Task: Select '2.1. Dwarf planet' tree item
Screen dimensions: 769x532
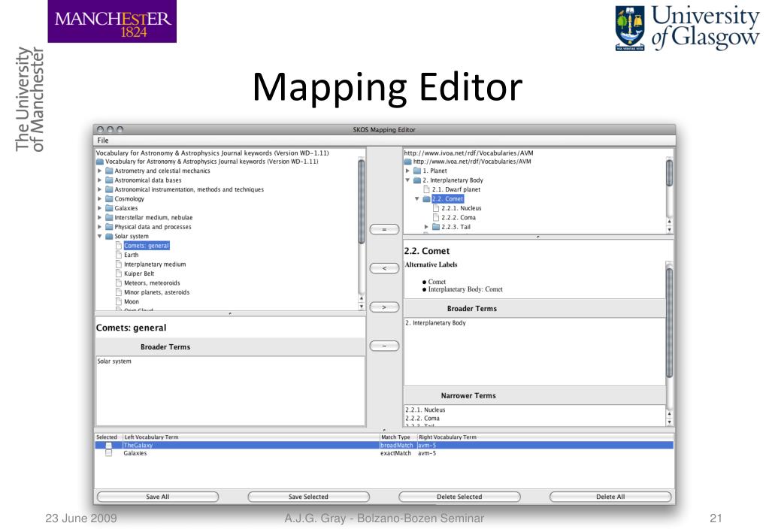Action: 456,190
